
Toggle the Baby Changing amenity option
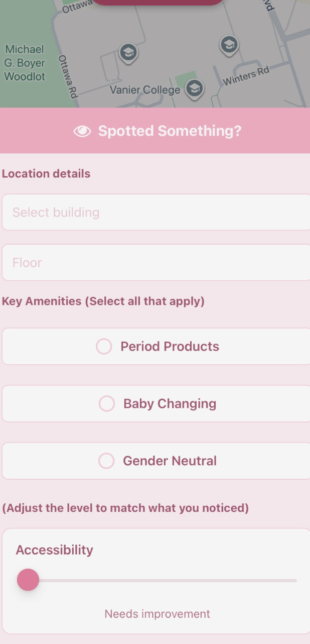(156, 403)
